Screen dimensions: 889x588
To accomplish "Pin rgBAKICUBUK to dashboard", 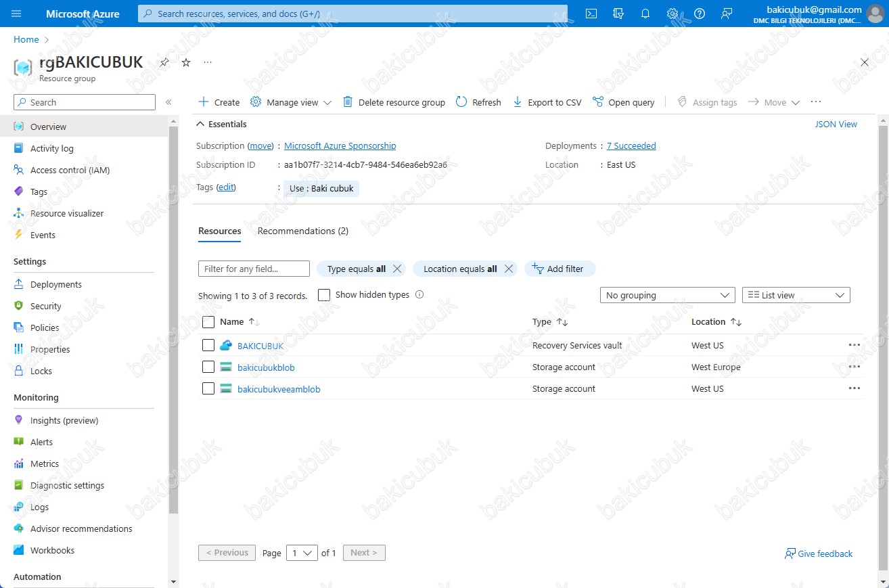I will 164,62.
